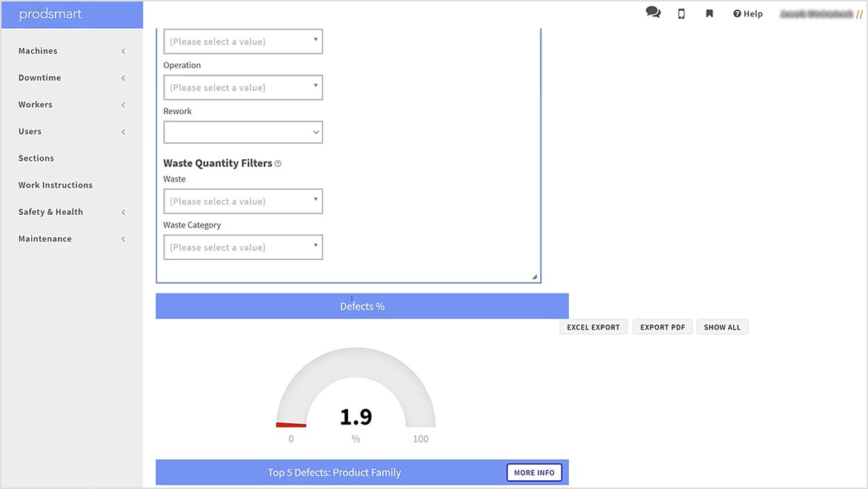This screenshot has width=868, height=489.
Task: Open the Rework dropdown
Action: coord(243,132)
